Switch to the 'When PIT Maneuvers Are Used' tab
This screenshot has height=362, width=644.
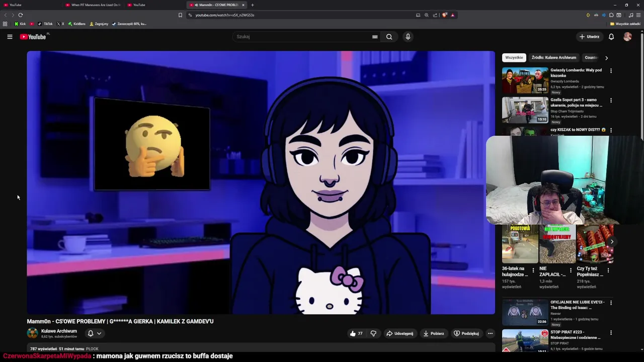93,5
